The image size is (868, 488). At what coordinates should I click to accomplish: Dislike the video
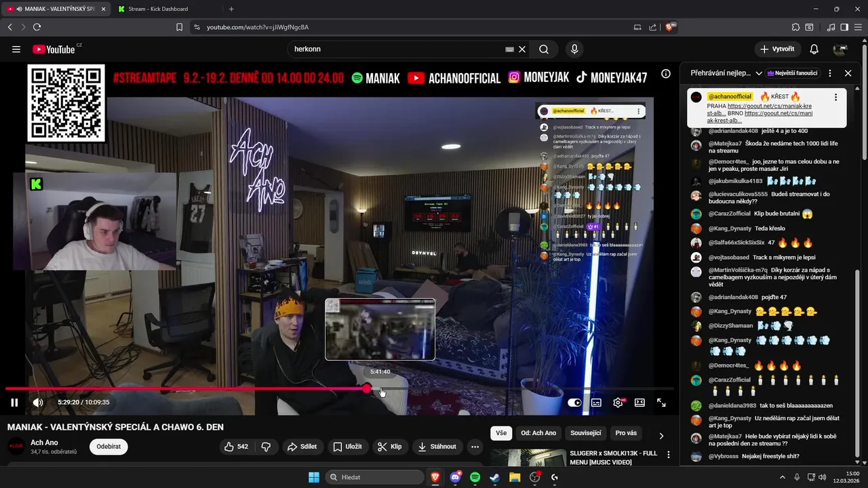[266, 447]
